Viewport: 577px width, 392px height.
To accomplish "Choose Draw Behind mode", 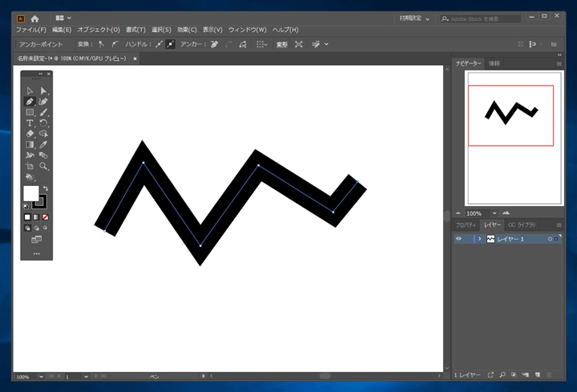I will point(36,228).
